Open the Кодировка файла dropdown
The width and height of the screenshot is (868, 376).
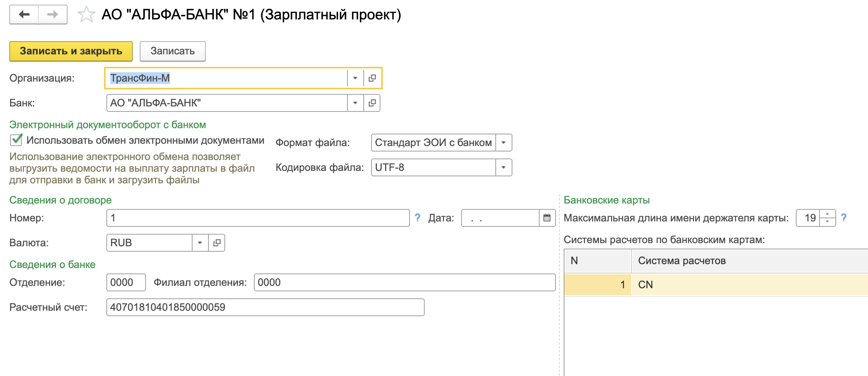tap(503, 167)
